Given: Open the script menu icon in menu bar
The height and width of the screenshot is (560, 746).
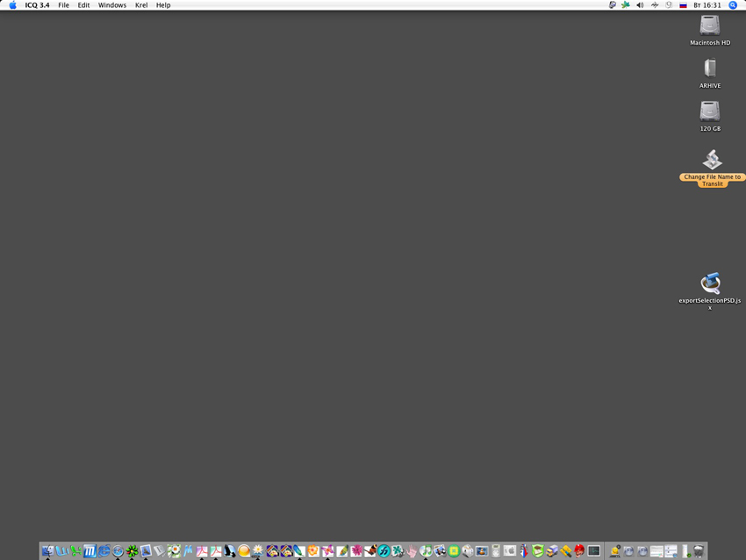Looking at the screenshot, I should [613, 5].
